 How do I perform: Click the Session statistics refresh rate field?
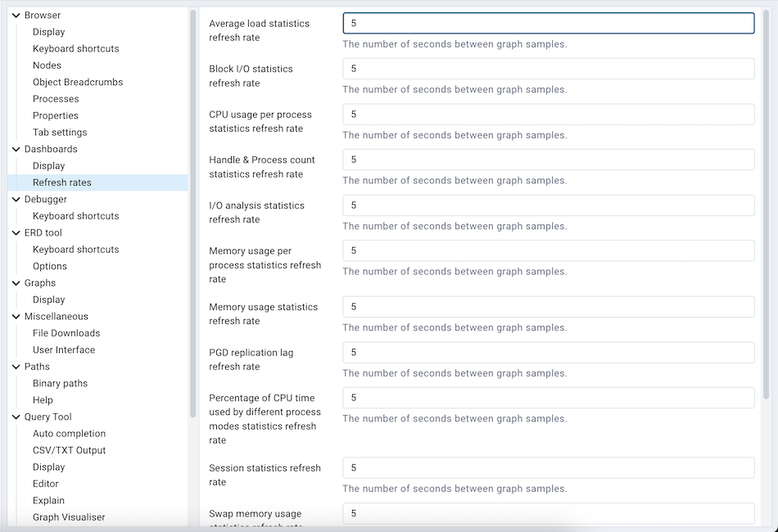click(x=549, y=467)
